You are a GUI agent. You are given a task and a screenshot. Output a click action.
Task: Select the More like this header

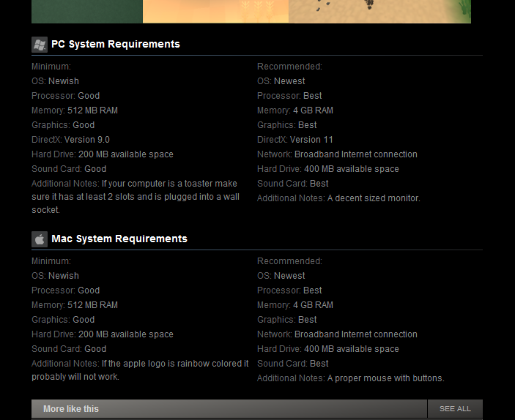pos(71,409)
